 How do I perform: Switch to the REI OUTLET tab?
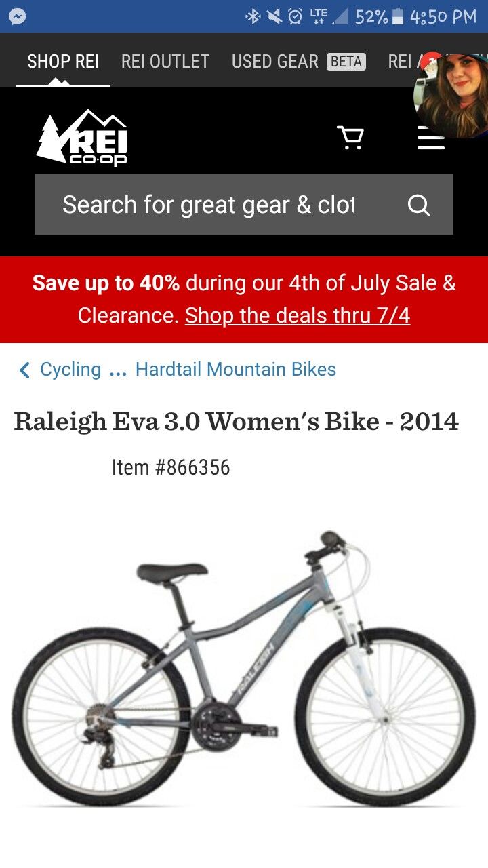[165, 62]
